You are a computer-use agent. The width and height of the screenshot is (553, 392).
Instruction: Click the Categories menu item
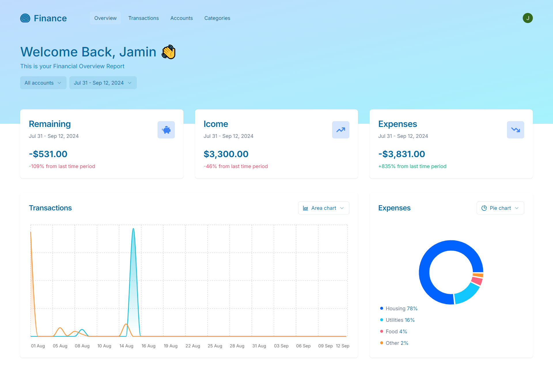tap(217, 18)
